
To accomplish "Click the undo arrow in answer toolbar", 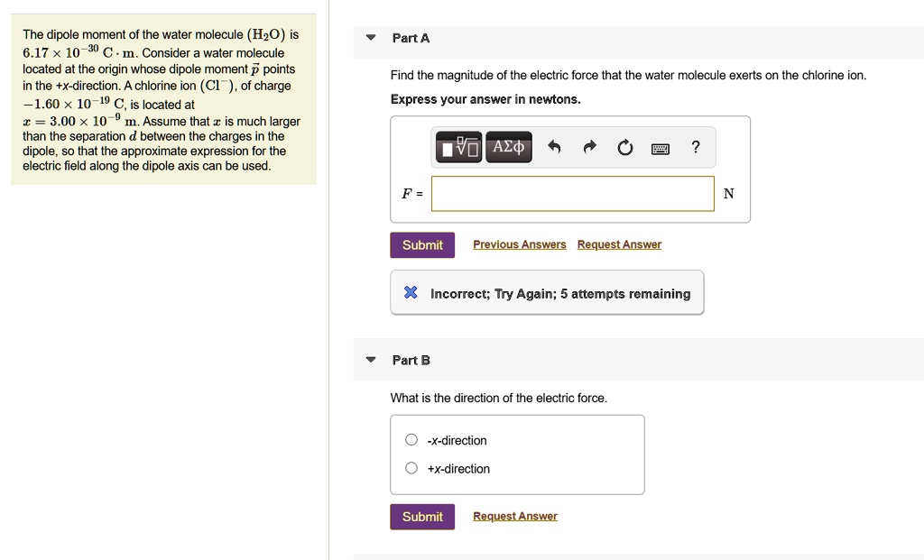I will (x=554, y=147).
